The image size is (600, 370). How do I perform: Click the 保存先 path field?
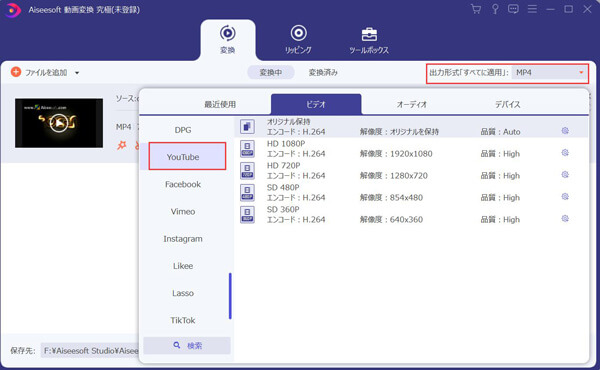click(90, 350)
